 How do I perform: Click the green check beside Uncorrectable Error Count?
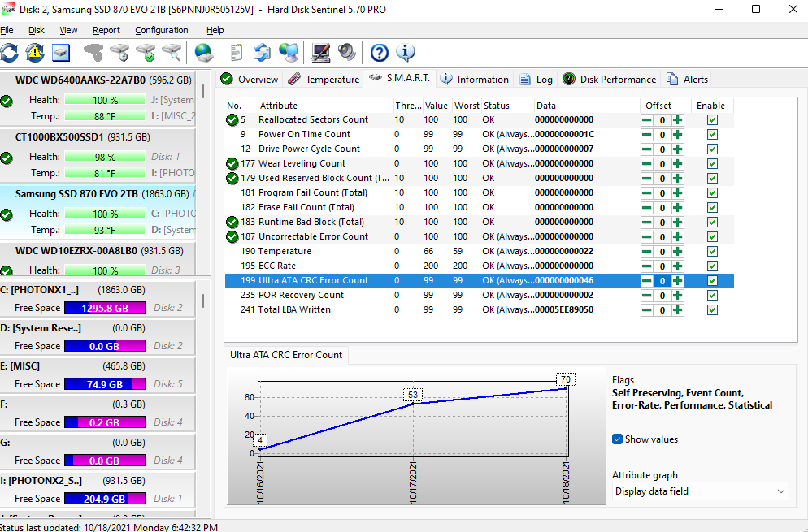tap(232, 237)
